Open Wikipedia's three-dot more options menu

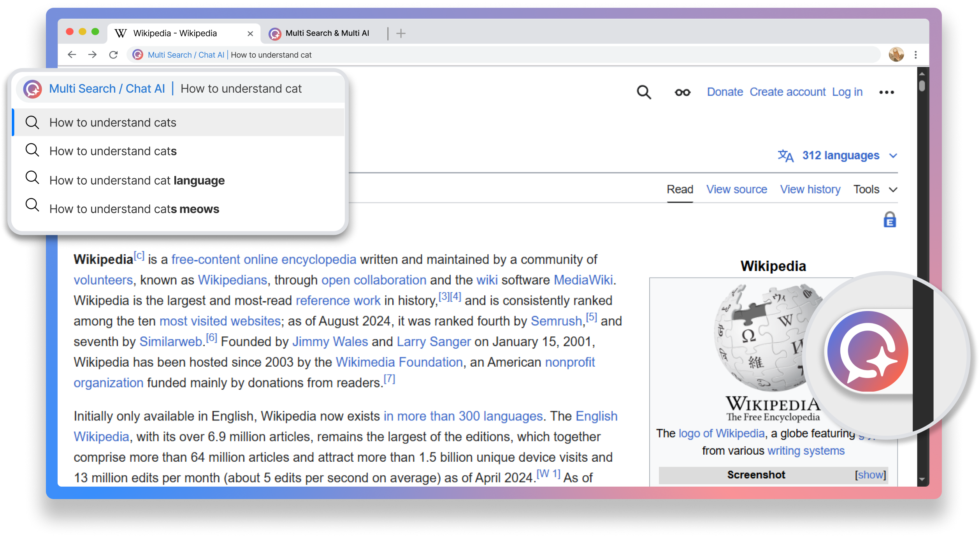887,92
